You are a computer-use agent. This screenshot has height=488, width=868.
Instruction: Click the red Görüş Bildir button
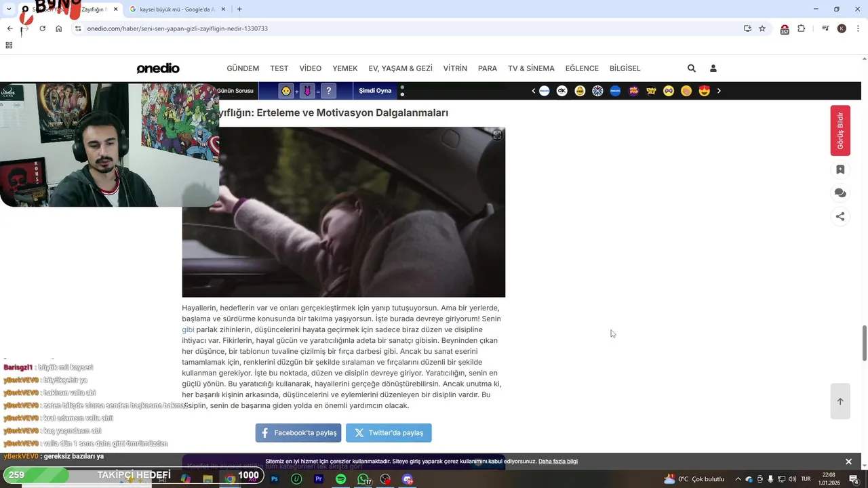(x=840, y=131)
